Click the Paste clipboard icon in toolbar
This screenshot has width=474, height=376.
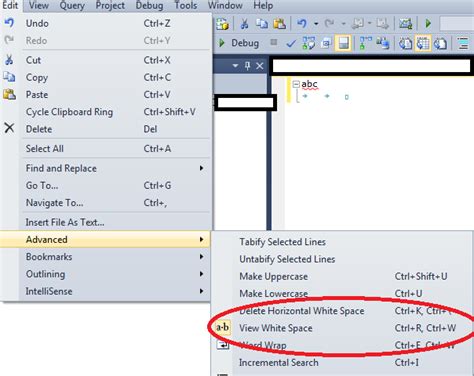click(279, 24)
